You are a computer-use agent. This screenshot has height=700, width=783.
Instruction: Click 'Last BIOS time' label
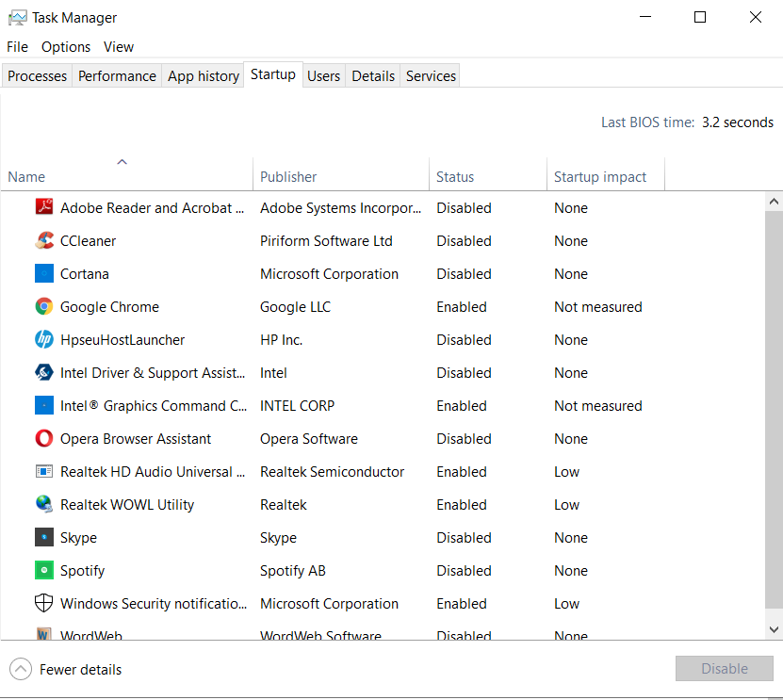click(647, 122)
